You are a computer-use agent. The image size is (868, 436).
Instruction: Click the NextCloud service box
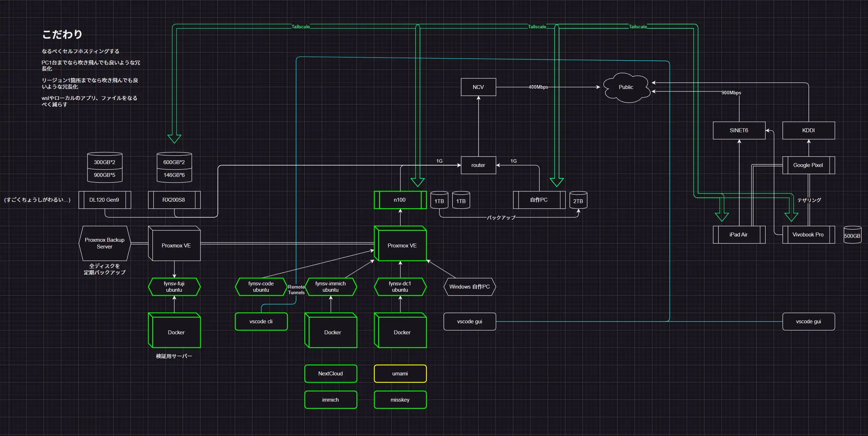331,374
